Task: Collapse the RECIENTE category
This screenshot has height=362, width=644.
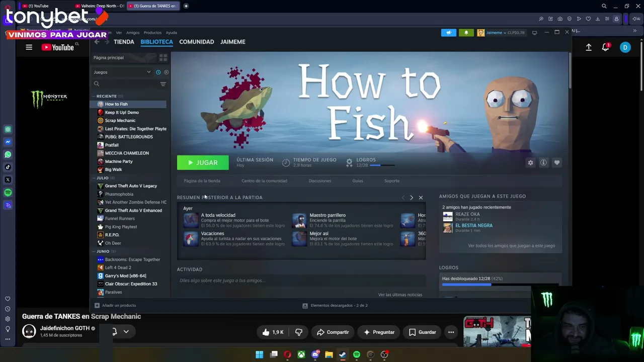Action: click(x=94, y=96)
